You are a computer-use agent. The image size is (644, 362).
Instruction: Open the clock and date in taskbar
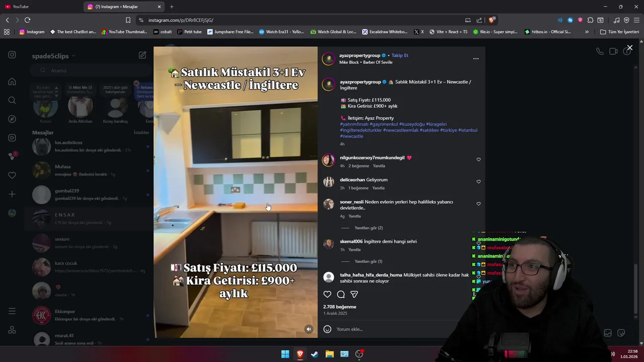click(629, 354)
